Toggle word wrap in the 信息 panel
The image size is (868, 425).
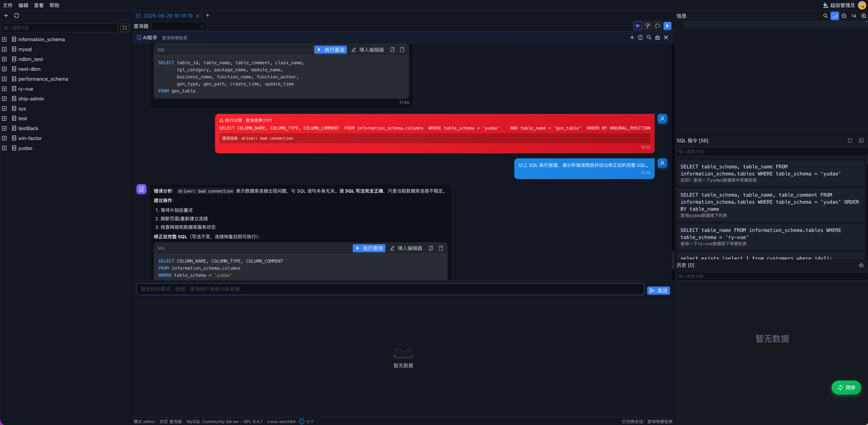835,16
